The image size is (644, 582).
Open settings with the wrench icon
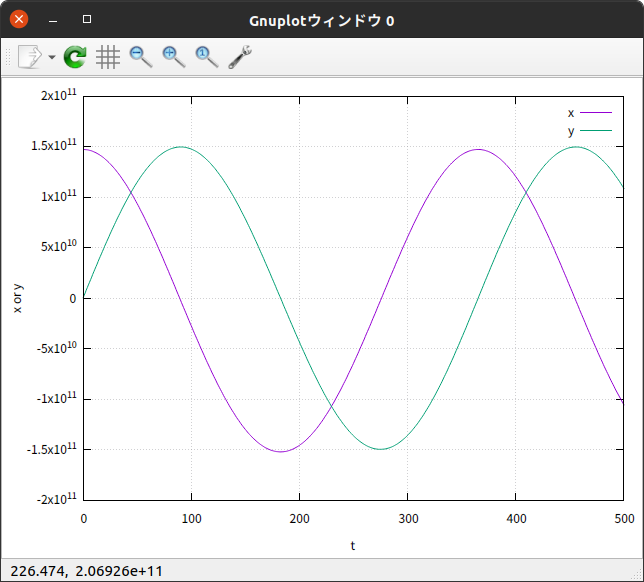pyautogui.click(x=240, y=57)
